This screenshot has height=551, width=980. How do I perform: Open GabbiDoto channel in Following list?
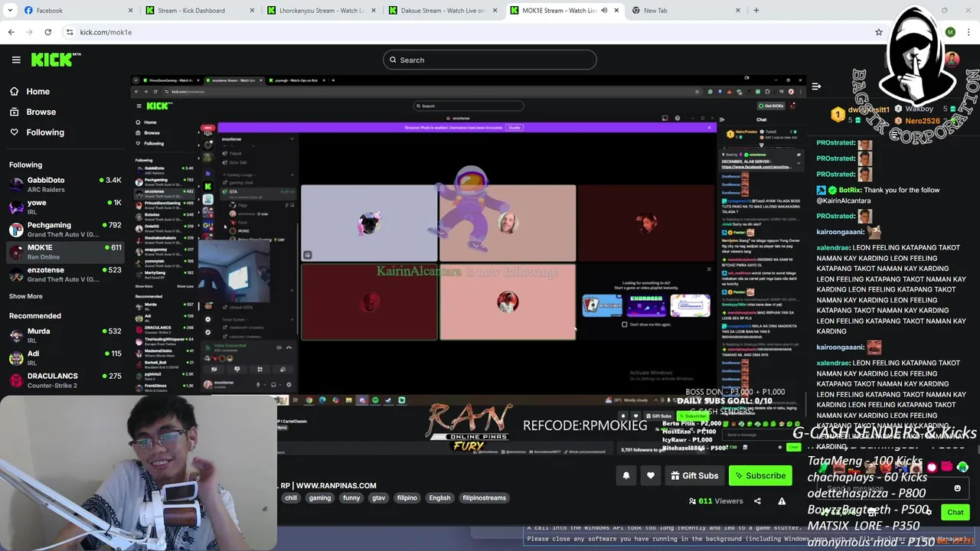point(65,184)
